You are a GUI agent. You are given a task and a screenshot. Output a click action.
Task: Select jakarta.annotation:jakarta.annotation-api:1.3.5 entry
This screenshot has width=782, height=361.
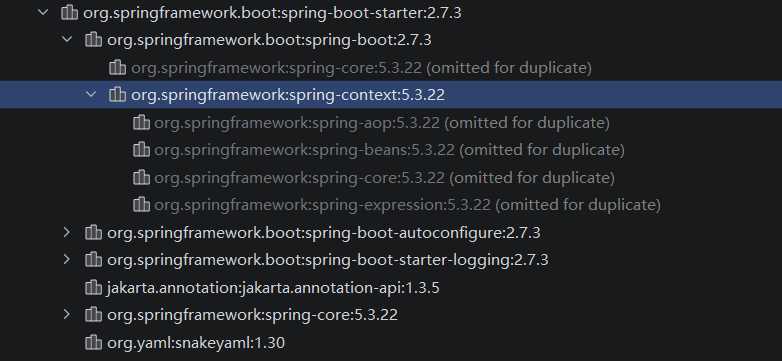(x=273, y=288)
